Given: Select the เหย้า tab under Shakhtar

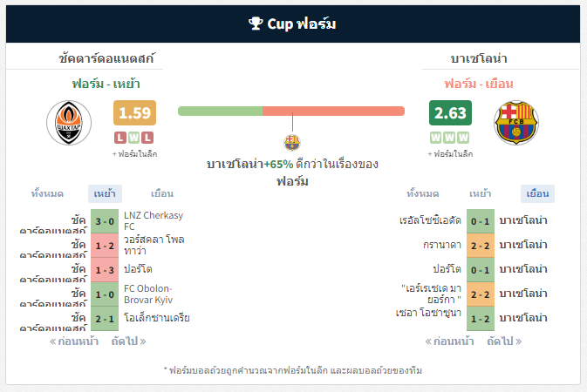Looking at the screenshot, I should click(105, 193).
